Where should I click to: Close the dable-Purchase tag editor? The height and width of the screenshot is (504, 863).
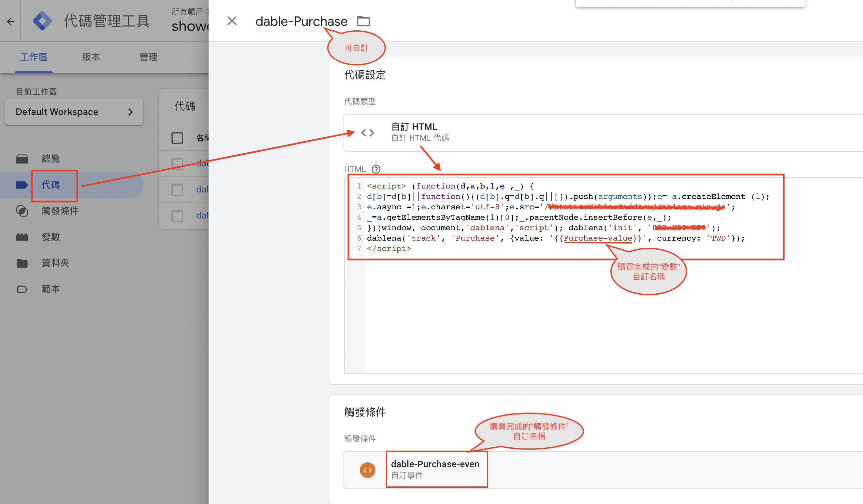[x=232, y=21]
